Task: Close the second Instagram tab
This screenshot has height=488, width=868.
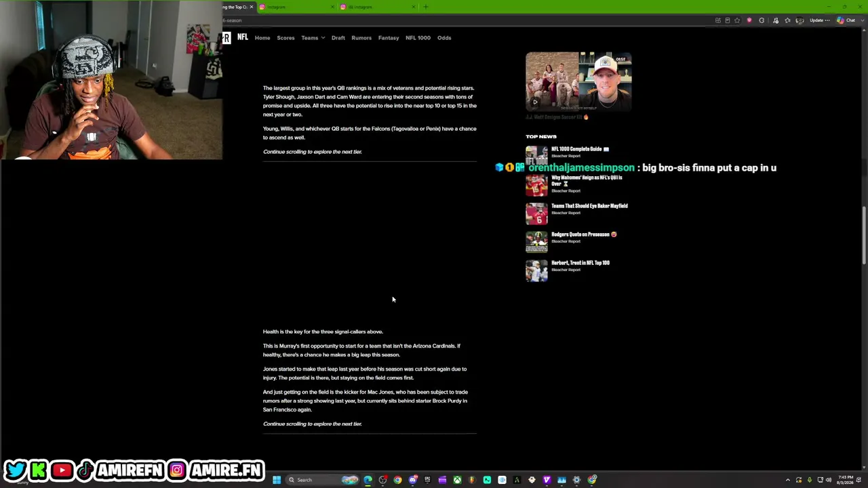Action: [x=414, y=7]
